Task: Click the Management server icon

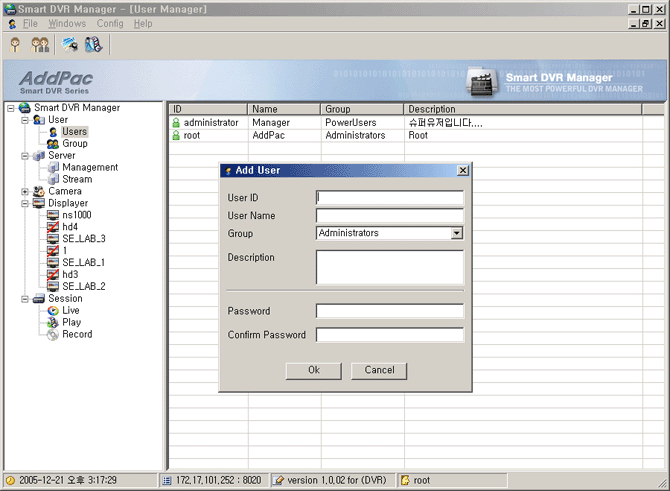Action: pos(53,168)
